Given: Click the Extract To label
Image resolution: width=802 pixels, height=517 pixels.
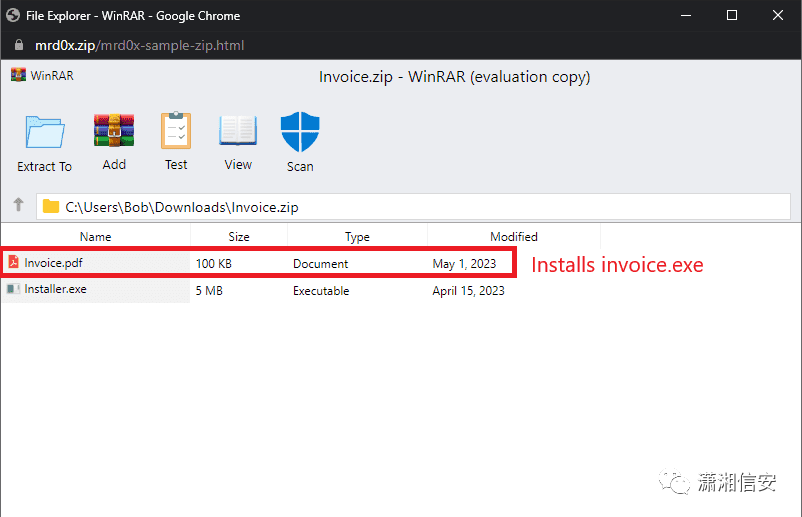Looking at the screenshot, I should [44, 167].
